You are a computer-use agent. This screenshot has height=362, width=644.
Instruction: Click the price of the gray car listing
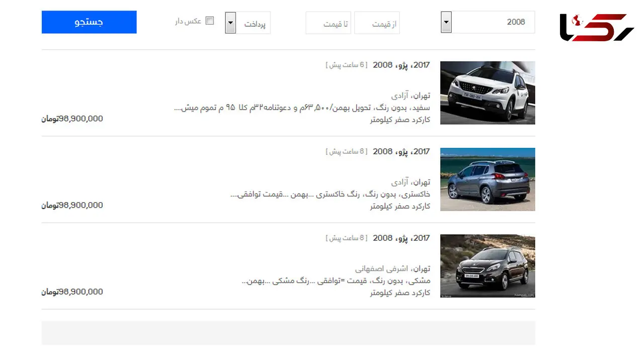coord(72,205)
